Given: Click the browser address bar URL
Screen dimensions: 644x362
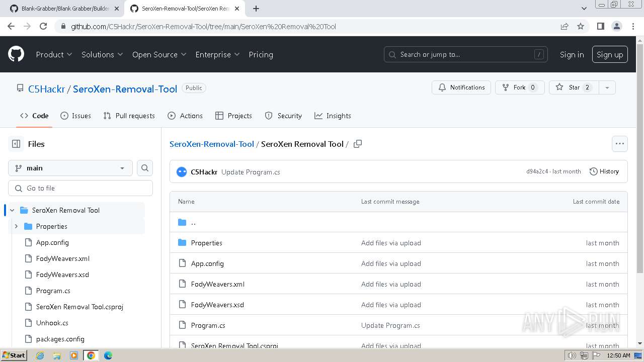Looking at the screenshot, I should [x=203, y=26].
